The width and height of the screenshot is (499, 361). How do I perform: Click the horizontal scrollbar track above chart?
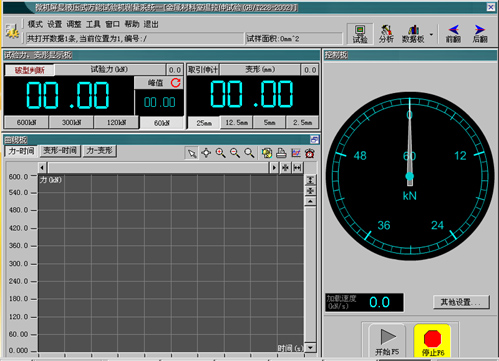159,167
